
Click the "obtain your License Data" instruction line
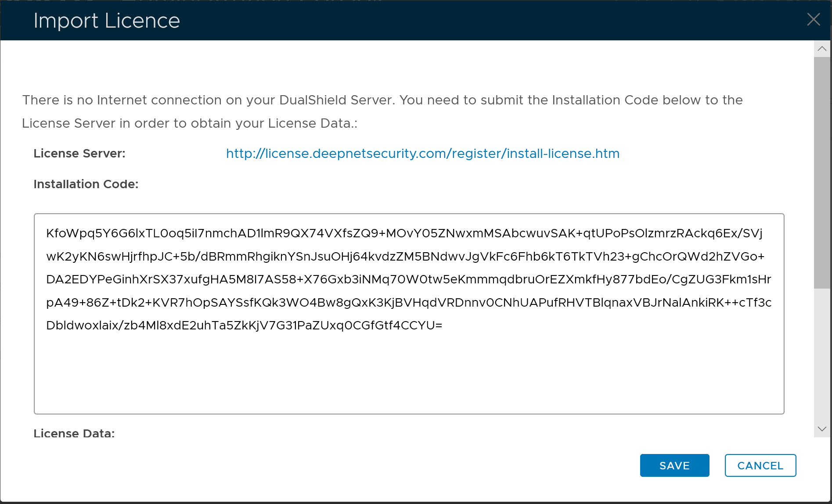[x=190, y=123]
